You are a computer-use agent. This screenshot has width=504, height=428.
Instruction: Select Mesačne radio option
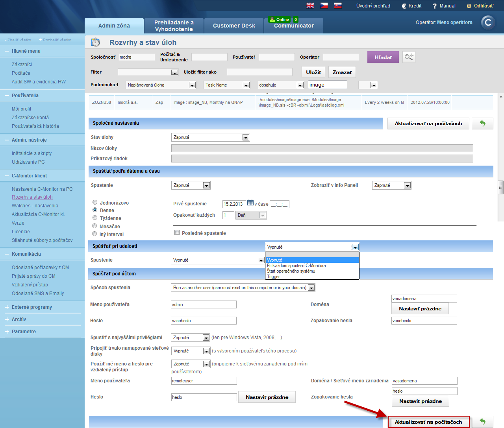[94, 226]
